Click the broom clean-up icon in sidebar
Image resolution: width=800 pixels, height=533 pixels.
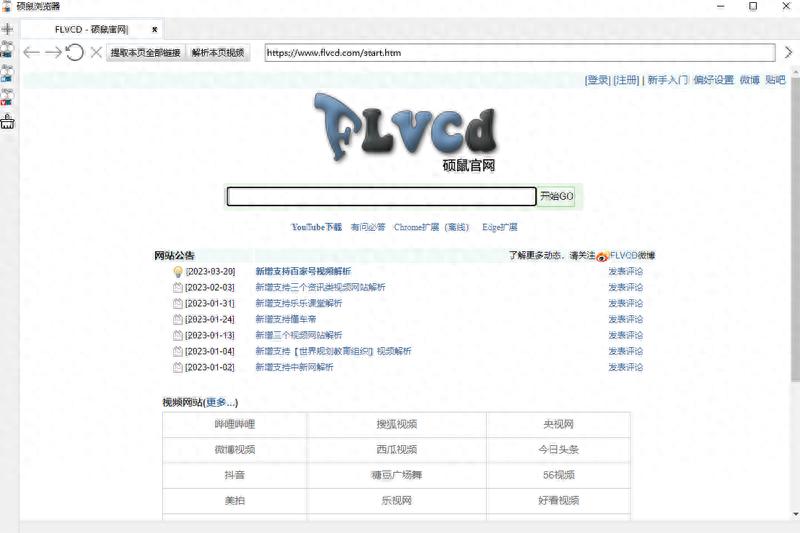[7, 121]
